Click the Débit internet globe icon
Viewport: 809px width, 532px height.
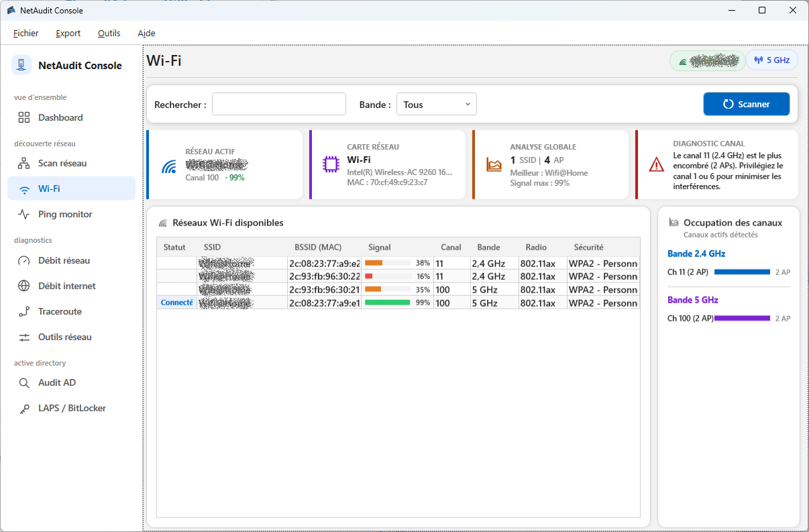pos(24,286)
